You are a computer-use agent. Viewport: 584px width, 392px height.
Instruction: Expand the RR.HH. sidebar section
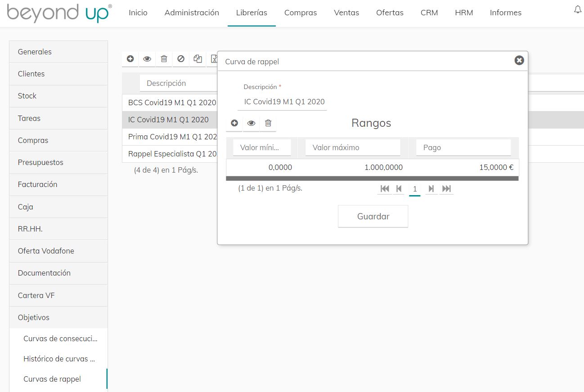point(58,229)
